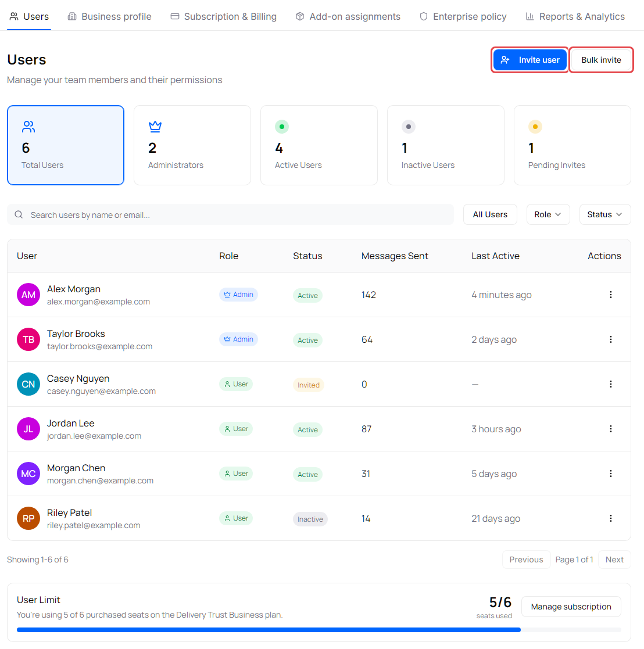This screenshot has width=644, height=649.
Task: Open actions menu for Taylor Brooks
Action: pyautogui.click(x=610, y=339)
